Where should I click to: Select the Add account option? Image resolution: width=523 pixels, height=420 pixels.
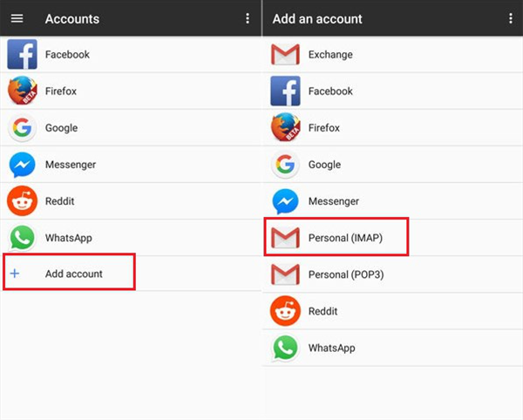point(74,274)
